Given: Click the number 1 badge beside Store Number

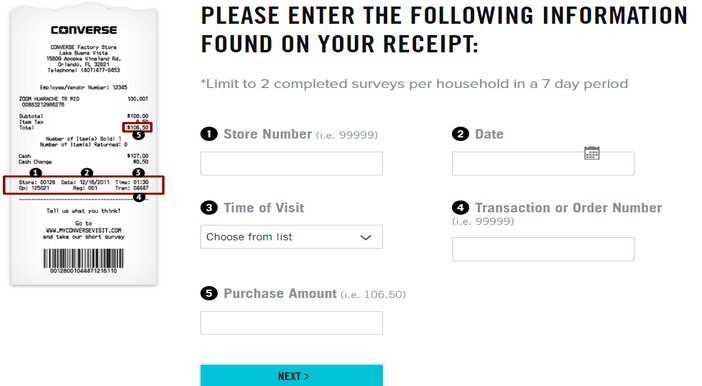Looking at the screenshot, I should (x=209, y=134).
